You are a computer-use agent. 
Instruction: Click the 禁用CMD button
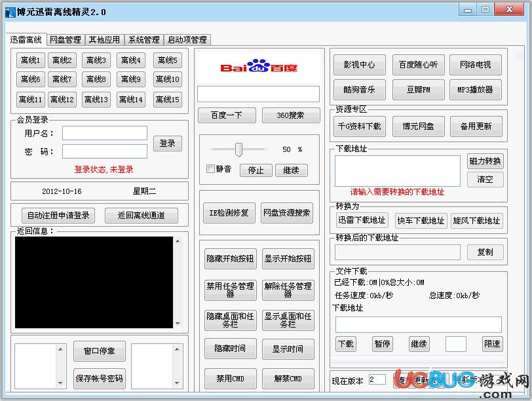click(x=231, y=379)
